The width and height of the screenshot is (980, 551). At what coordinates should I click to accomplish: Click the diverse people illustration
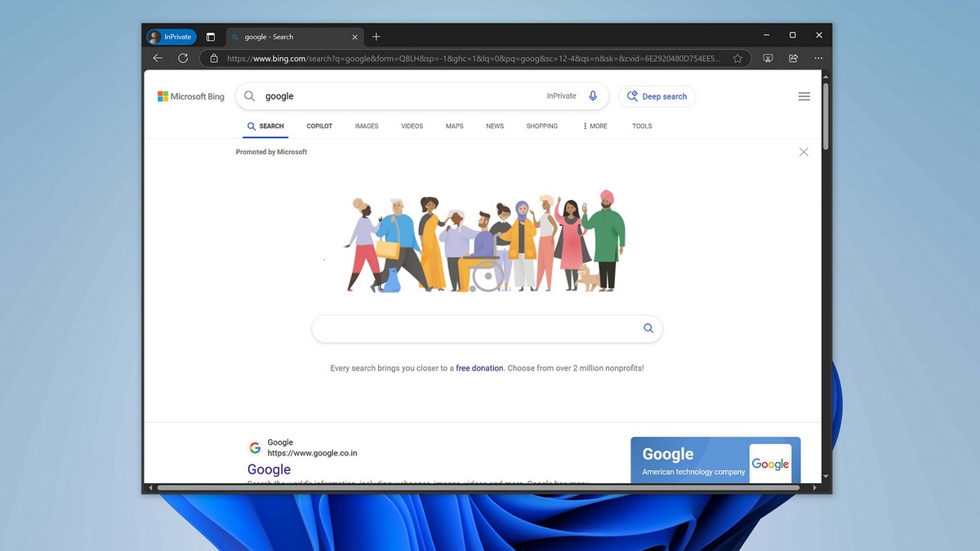coord(486,242)
